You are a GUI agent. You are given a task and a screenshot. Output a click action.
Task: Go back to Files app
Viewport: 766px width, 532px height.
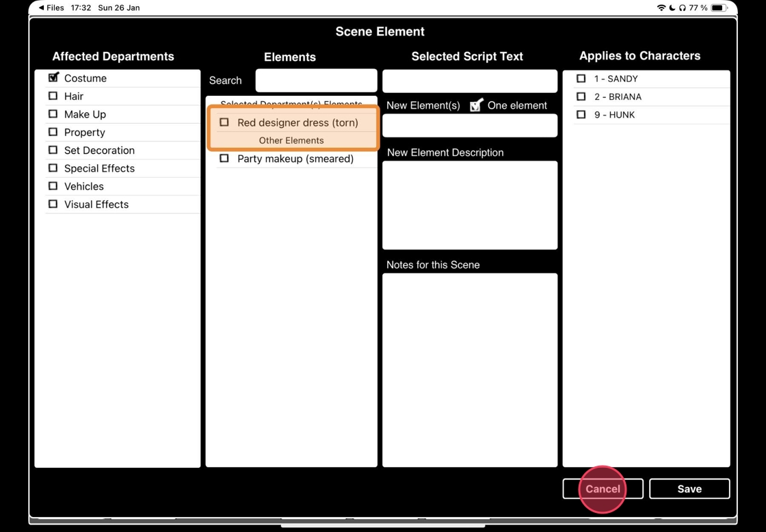coord(51,8)
